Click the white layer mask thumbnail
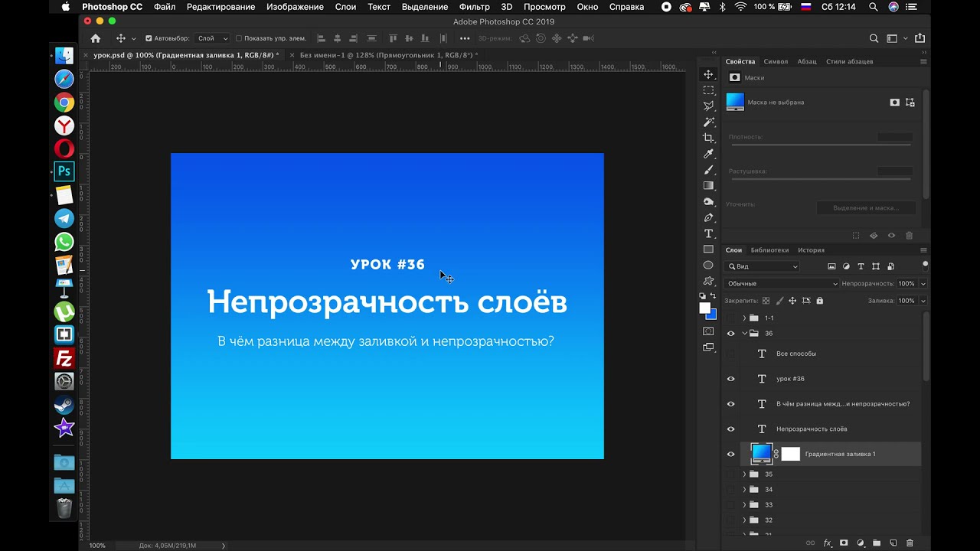Viewport: 980px width, 551px height. tap(790, 454)
